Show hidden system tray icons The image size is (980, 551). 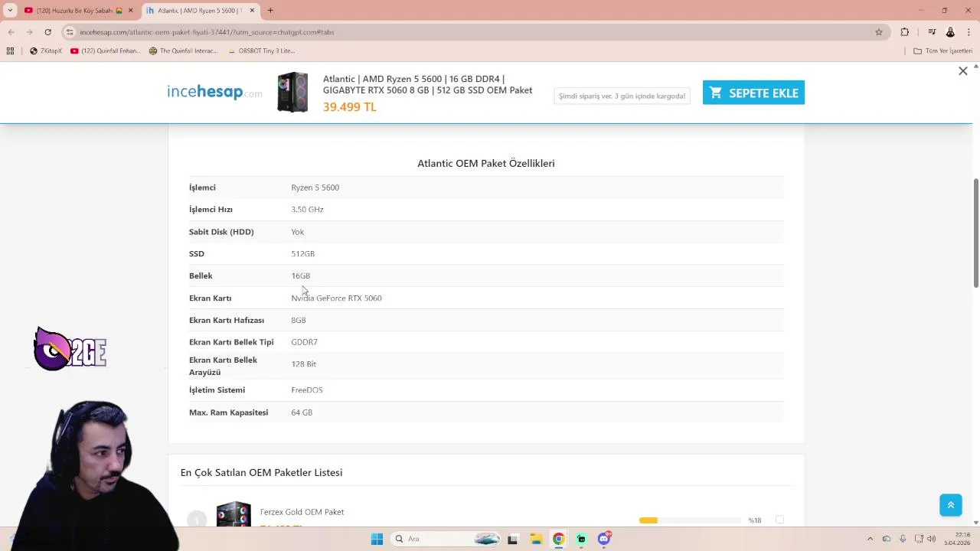tap(870, 539)
